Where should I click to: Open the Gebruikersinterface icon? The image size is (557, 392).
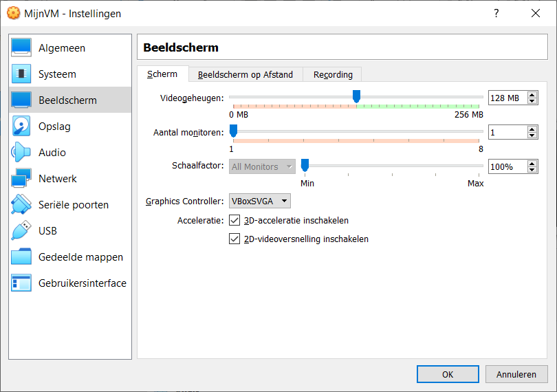click(x=21, y=283)
